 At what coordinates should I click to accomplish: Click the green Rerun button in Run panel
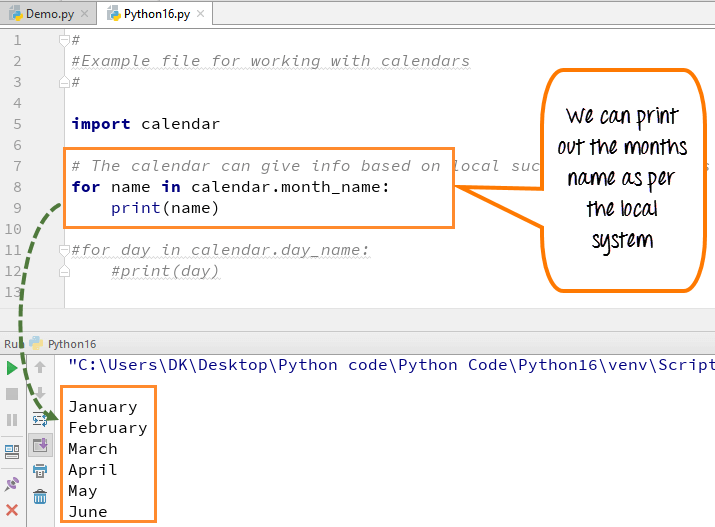12,368
